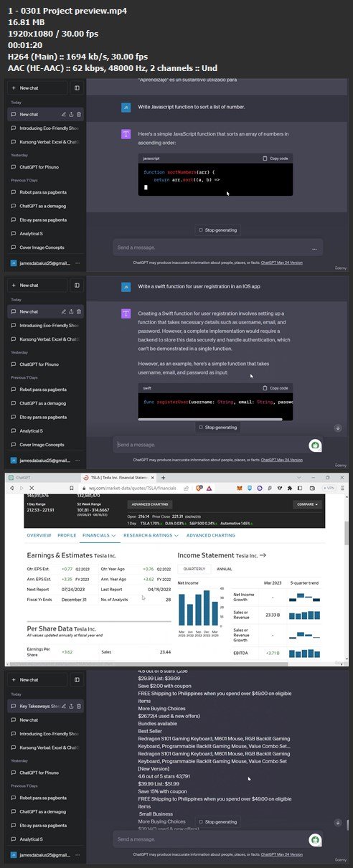353x868 pixels.
Task: Click Stop generating in the product-listing chat frame
Action: tap(217, 821)
